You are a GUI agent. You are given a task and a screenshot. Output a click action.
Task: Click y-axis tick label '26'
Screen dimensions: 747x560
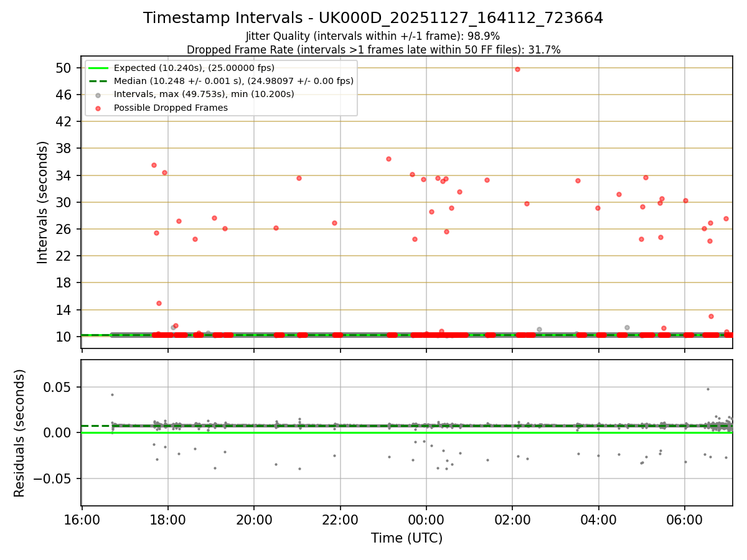click(x=65, y=229)
